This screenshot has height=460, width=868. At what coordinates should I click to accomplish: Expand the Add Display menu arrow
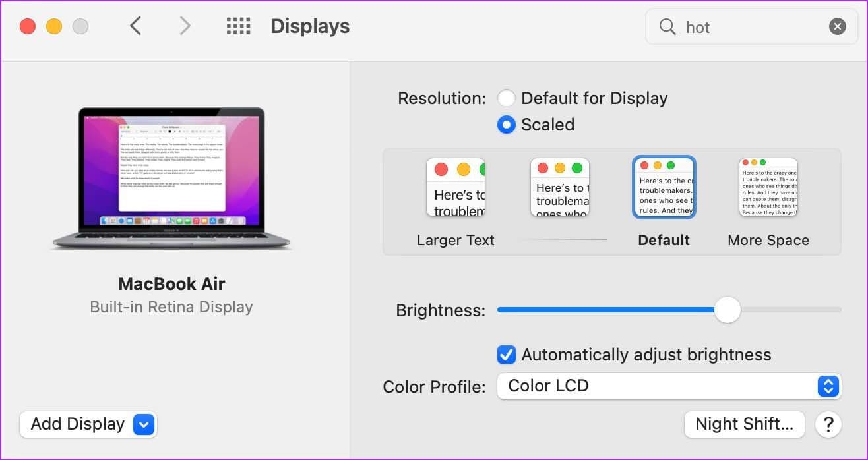click(144, 424)
